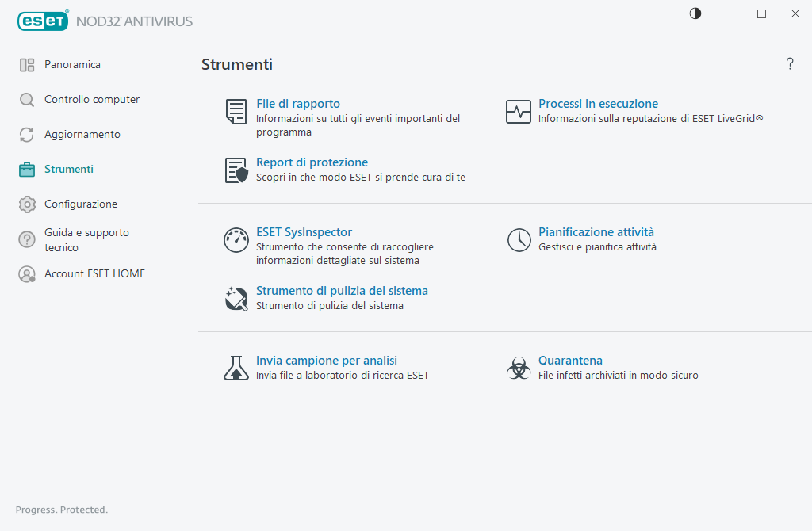Image resolution: width=812 pixels, height=531 pixels.
Task: Click the Processi in esecuzione monitor icon
Action: coord(519,112)
